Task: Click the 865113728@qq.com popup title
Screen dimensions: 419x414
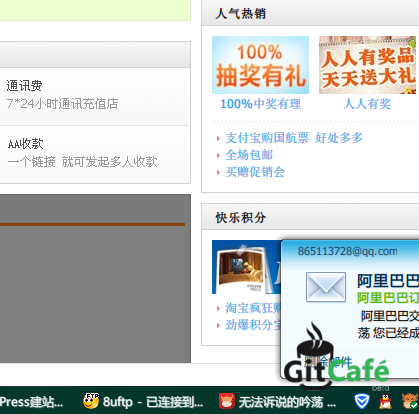Action: click(x=347, y=251)
